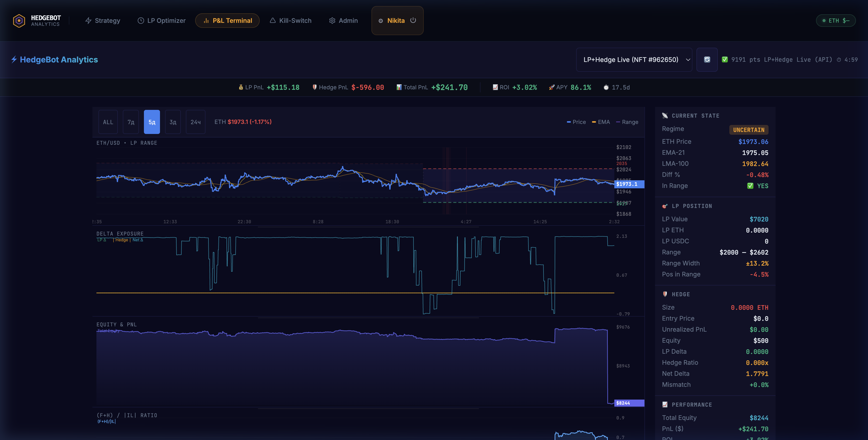Click the refresh data icon button

707,60
